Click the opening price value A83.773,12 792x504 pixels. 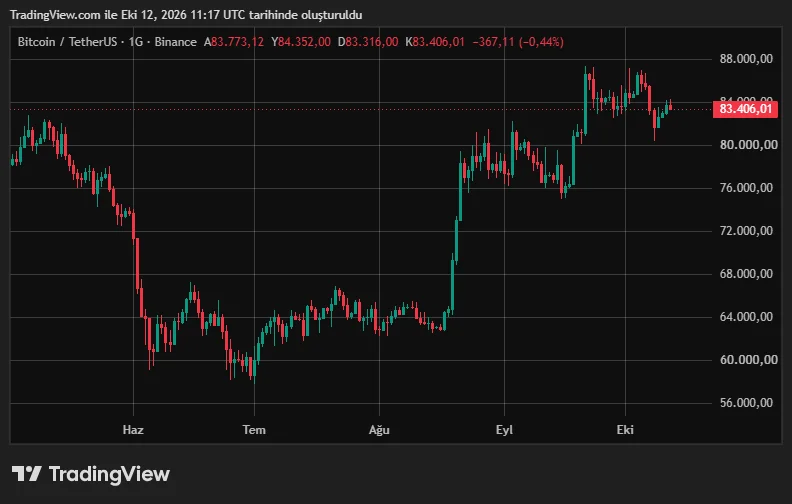(234, 42)
